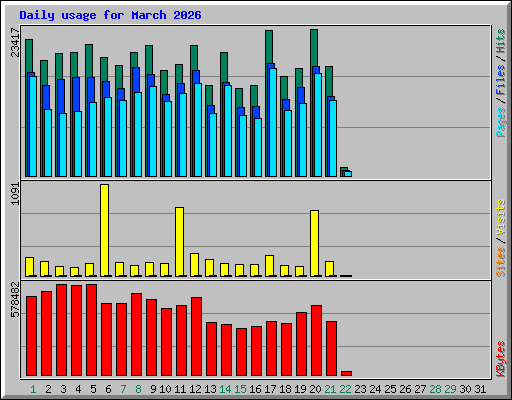
Task: Click the tallest yellow visits bar for day 6
Action: pos(104,230)
